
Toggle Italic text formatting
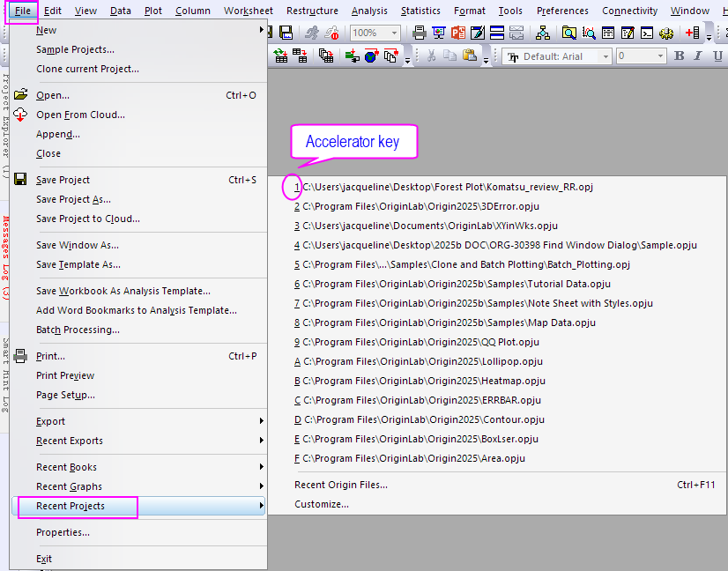click(x=699, y=56)
